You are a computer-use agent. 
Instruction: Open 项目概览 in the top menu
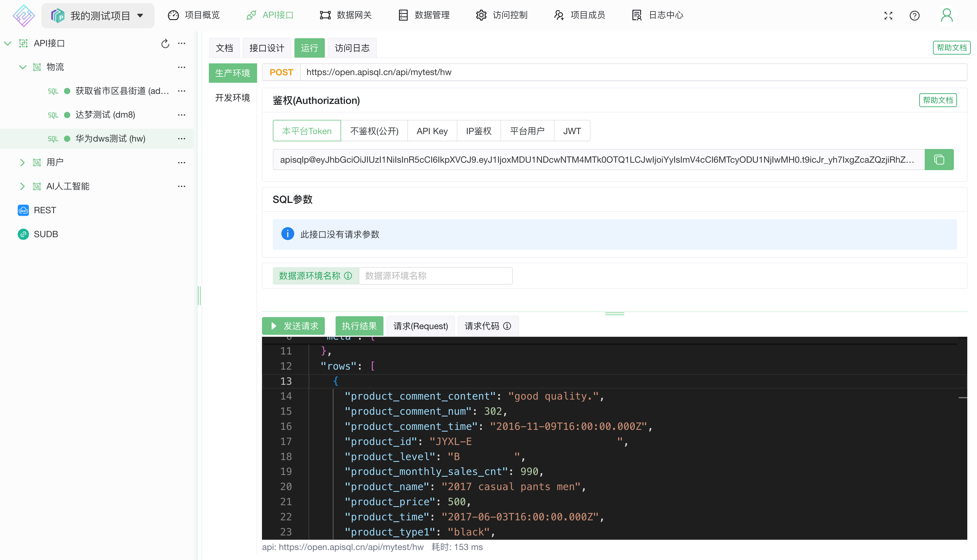click(194, 15)
